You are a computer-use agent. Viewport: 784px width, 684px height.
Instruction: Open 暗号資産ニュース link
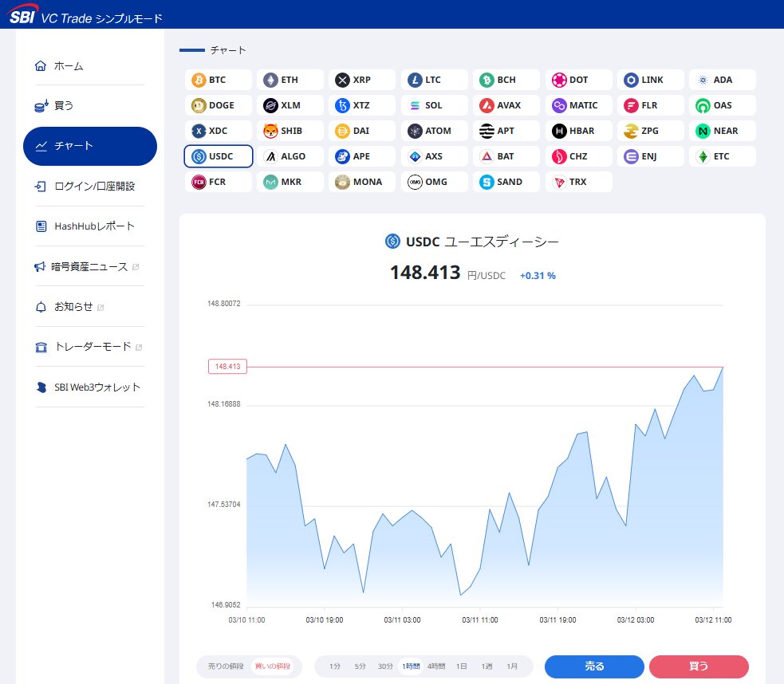click(x=90, y=267)
